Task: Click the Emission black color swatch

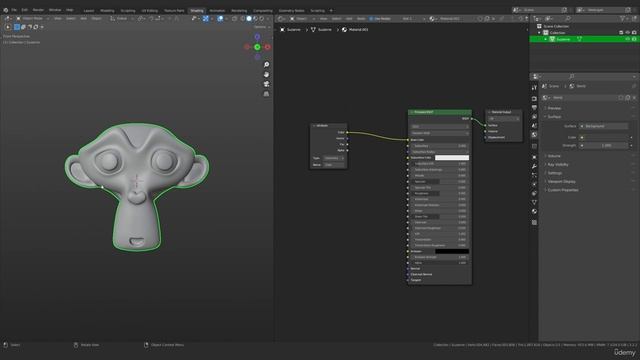Action: [x=452, y=251]
